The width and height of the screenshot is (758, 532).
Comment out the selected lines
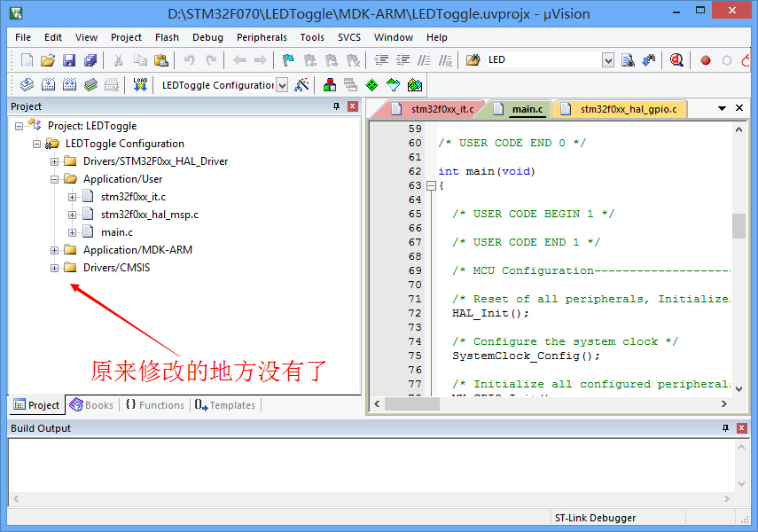click(x=424, y=60)
